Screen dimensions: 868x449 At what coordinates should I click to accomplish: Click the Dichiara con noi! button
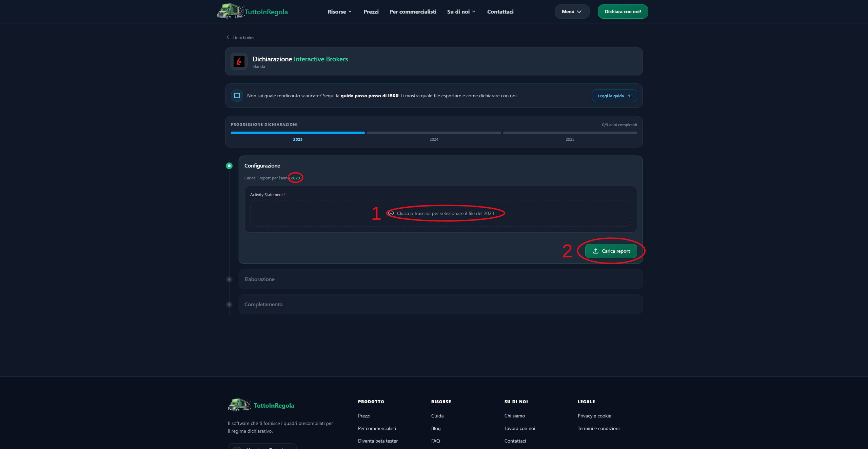623,12
